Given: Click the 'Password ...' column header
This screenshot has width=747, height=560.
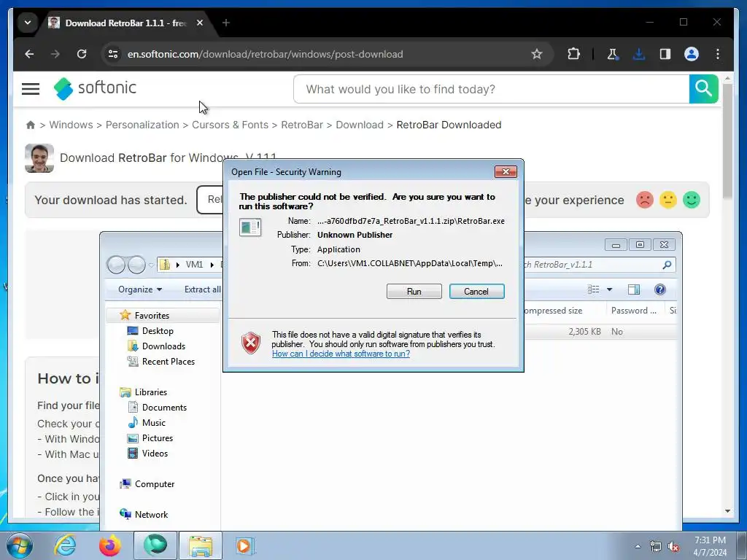Looking at the screenshot, I should 634,311.
